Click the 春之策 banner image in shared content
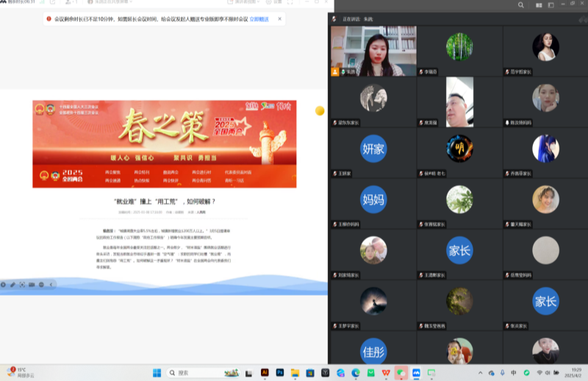 coord(164,132)
